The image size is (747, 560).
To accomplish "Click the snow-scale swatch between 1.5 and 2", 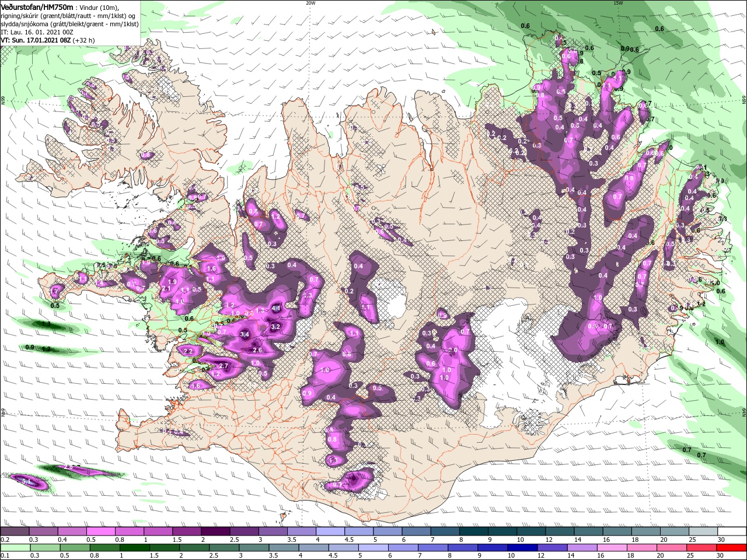I will 187,531.
